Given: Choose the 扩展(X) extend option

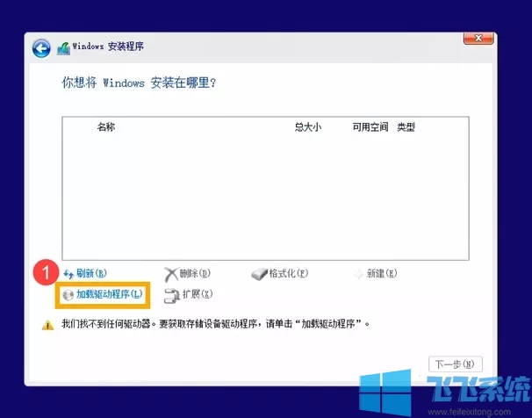Looking at the screenshot, I should pyautogui.click(x=198, y=294).
